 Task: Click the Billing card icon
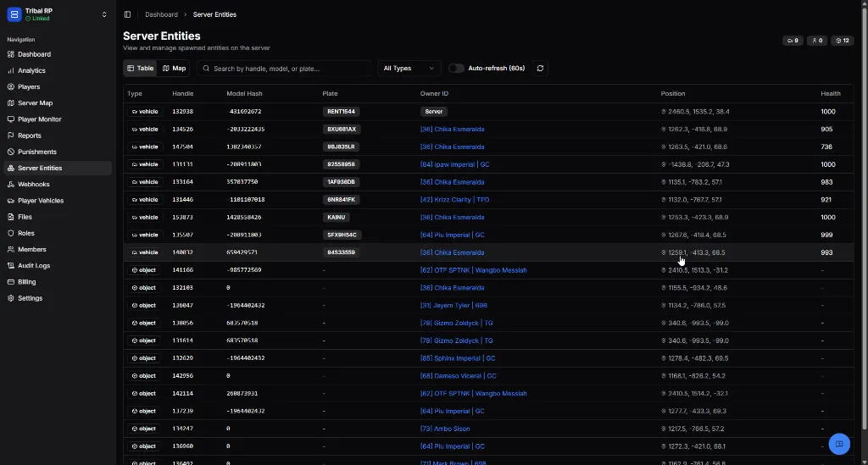pyautogui.click(x=10, y=282)
